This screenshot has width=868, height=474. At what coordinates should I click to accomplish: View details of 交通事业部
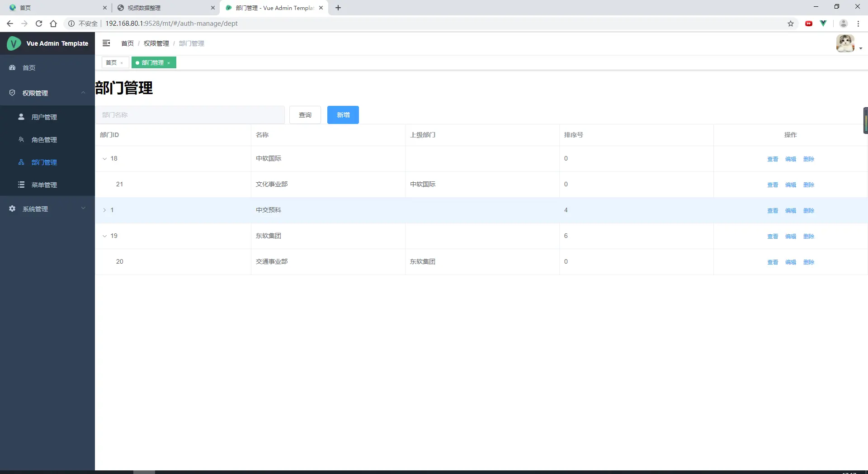[773, 262]
